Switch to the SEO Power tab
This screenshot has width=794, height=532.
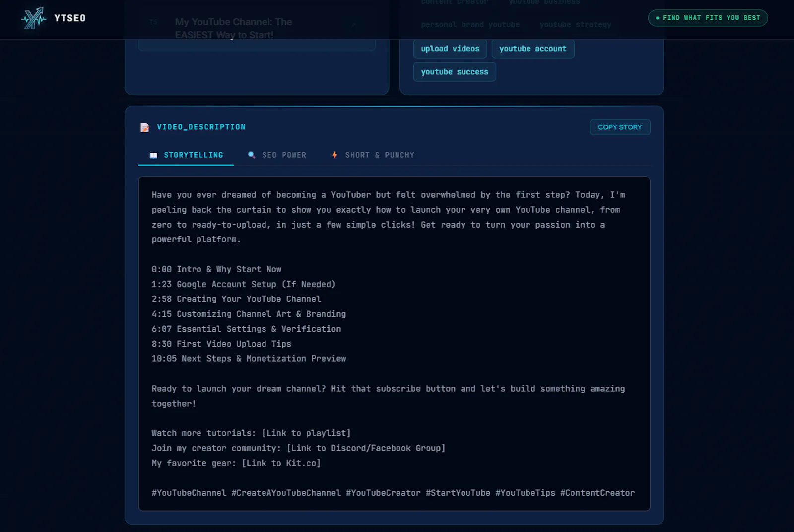[x=277, y=155]
